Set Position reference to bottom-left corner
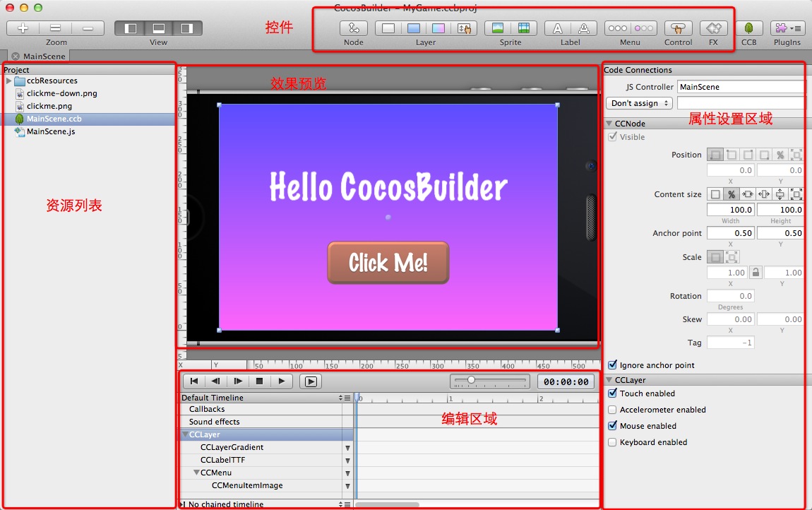 coord(715,155)
